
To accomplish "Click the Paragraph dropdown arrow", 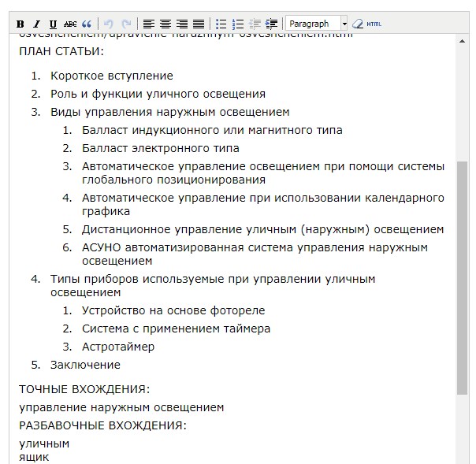I will [x=344, y=24].
